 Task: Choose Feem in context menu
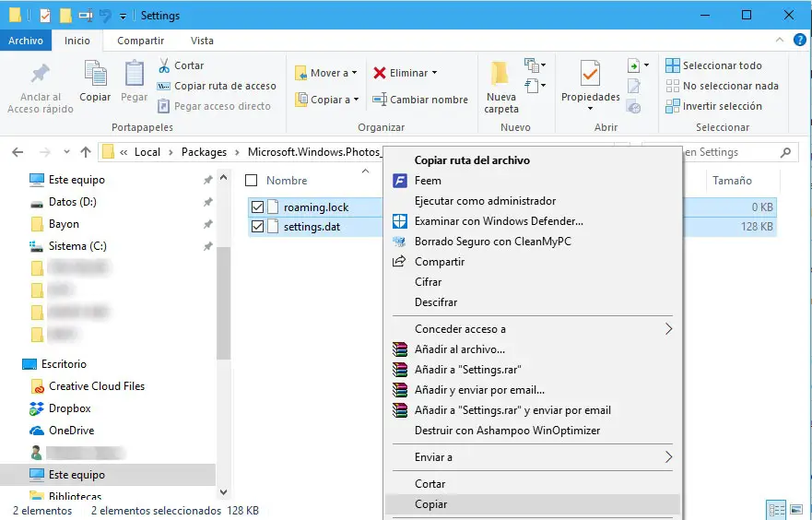click(x=533, y=181)
